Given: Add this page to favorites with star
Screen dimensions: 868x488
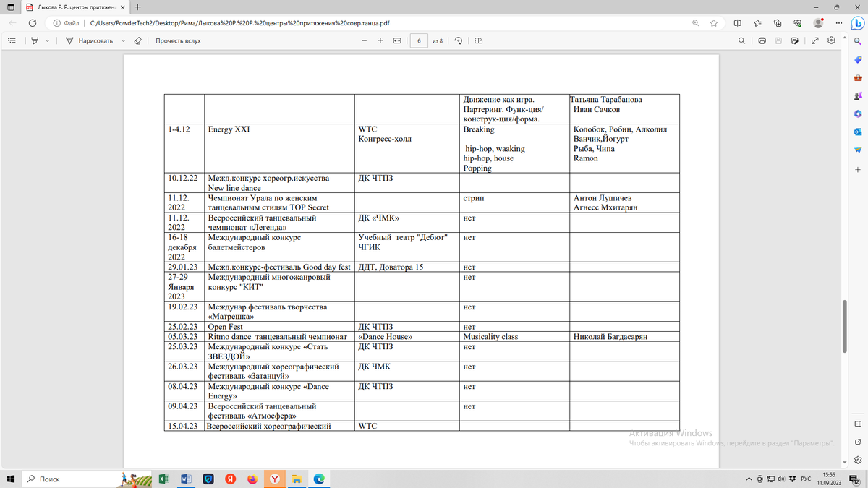Looking at the screenshot, I should [714, 22].
